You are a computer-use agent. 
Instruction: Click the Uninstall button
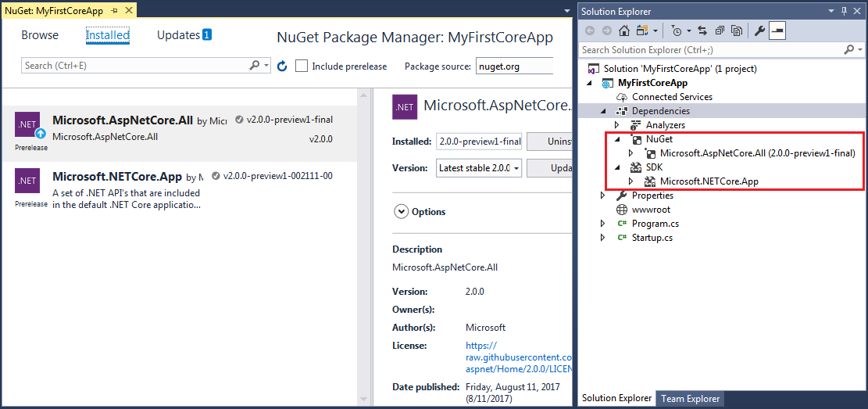[549, 142]
